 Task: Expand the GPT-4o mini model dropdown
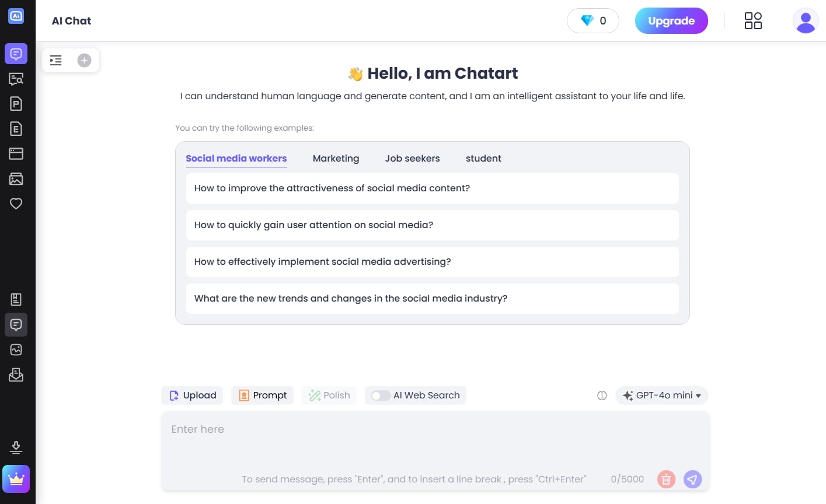click(661, 395)
